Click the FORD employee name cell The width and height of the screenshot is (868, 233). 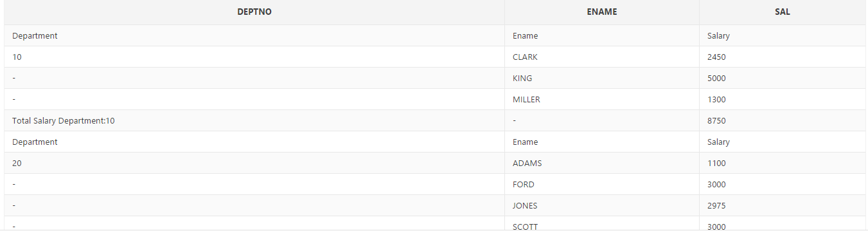pos(602,184)
